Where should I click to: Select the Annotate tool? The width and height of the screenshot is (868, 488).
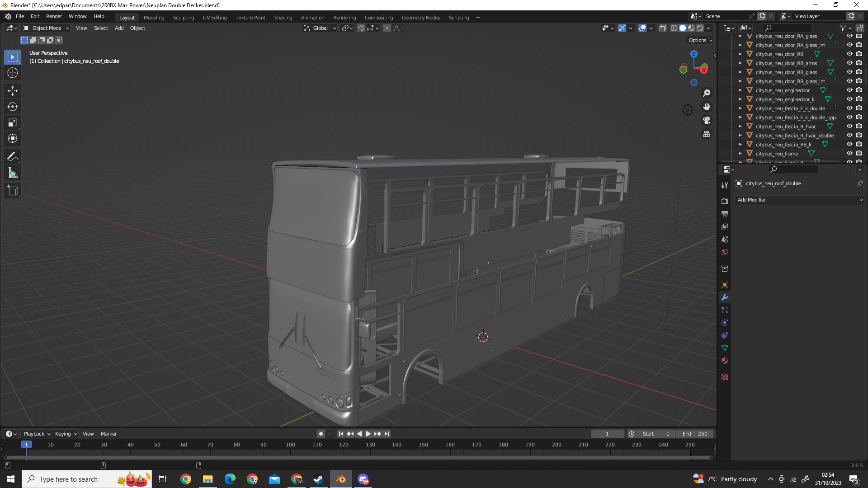[x=13, y=157]
